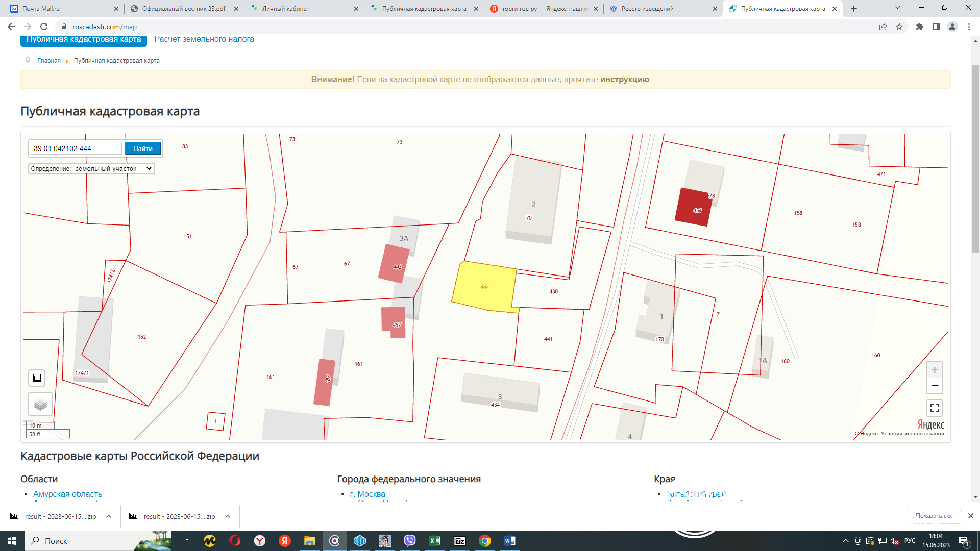The image size is (980, 551).
Task: Click the share page icon in address bar
Action: [883, 27]
